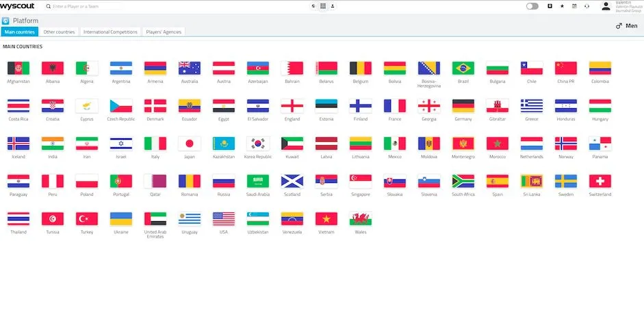Viewport: 644px width, 315px height.
Task: Open the Mexico flag
Action: click(x=395, y=143)
